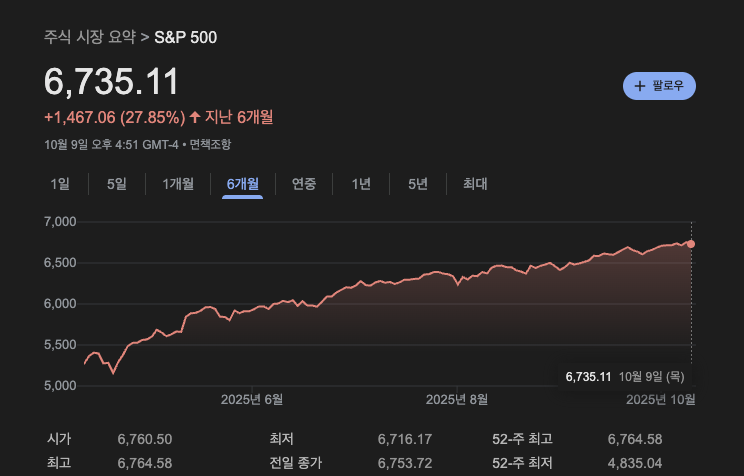This screenshot has width=744, height=476.
Task: Select the 최대 range tab
Action: point(475,184)
